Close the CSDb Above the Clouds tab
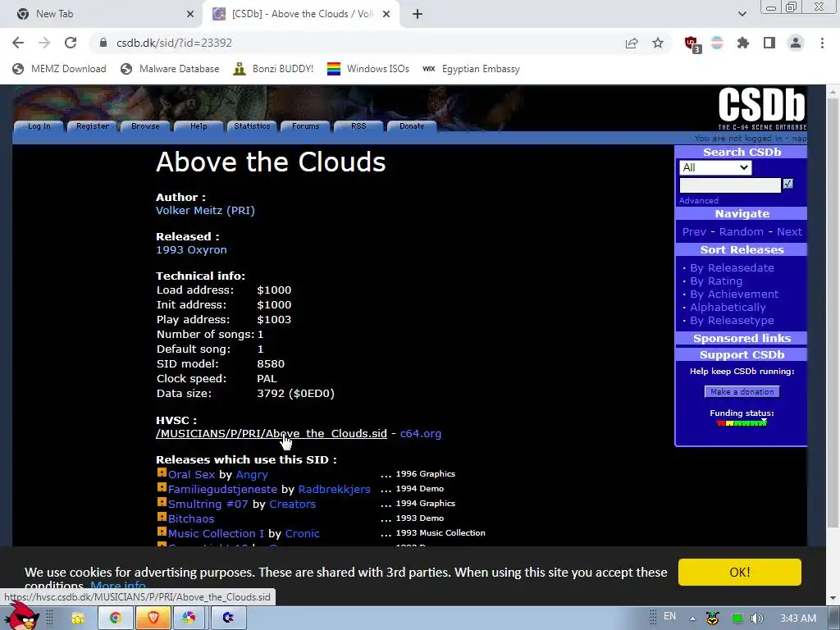Screen dimensions: 840x630 [x=386, y=14]
